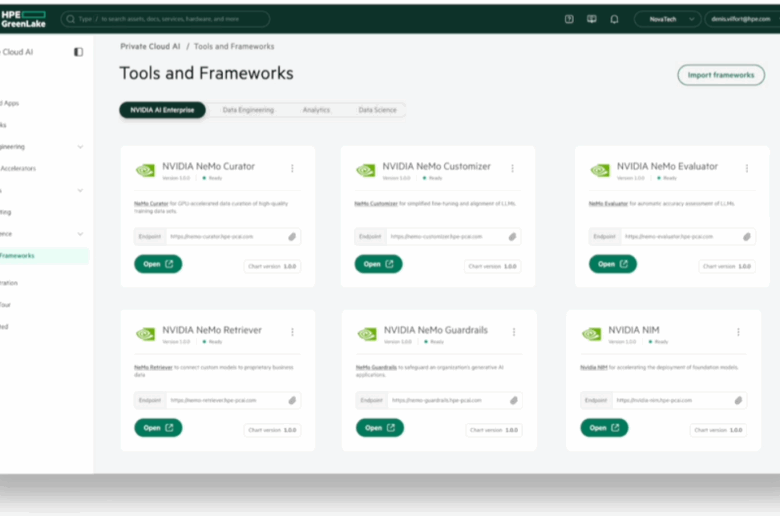Open the help icon in header
Image resolution: width=780 pixels, height=516 pixels.
(x=569, y=19)
